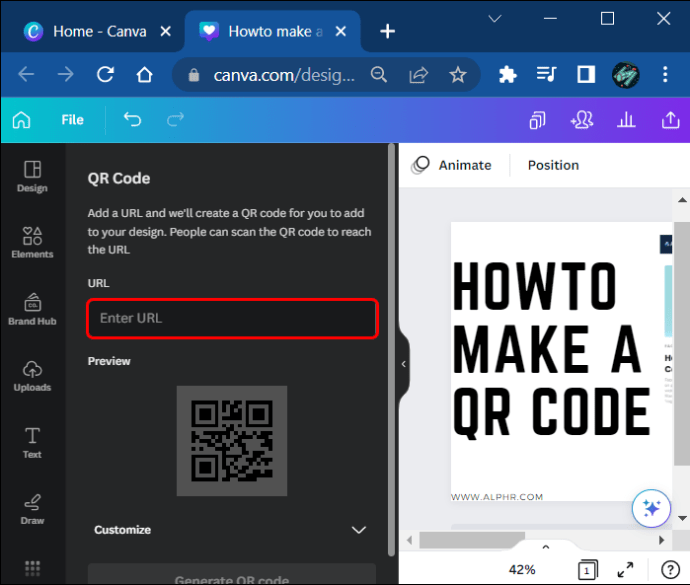This screenshot has width=690, height=585.
Task: Click the canva.com address bar
Action: click(283, 75)
